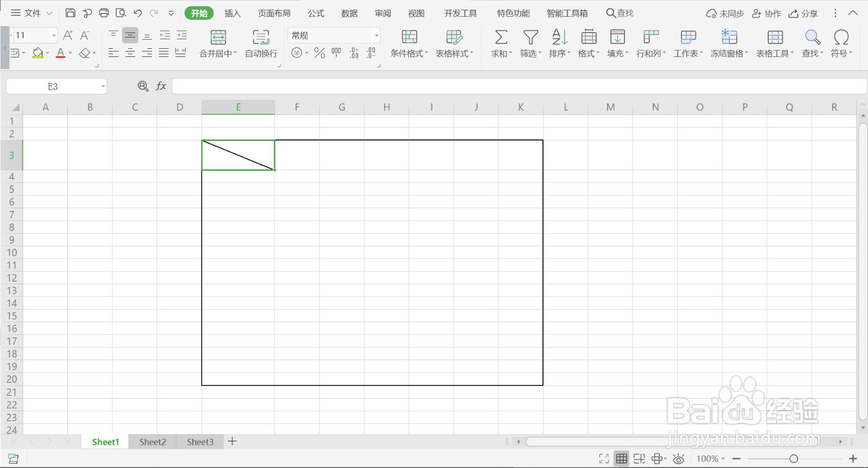
Task: Click the Print icon
Action: click(104, 13)
